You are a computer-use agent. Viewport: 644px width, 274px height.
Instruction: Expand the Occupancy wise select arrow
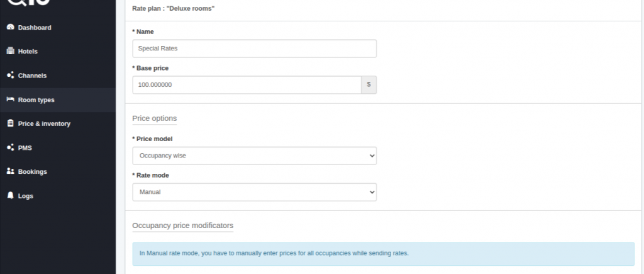[372, 156]
